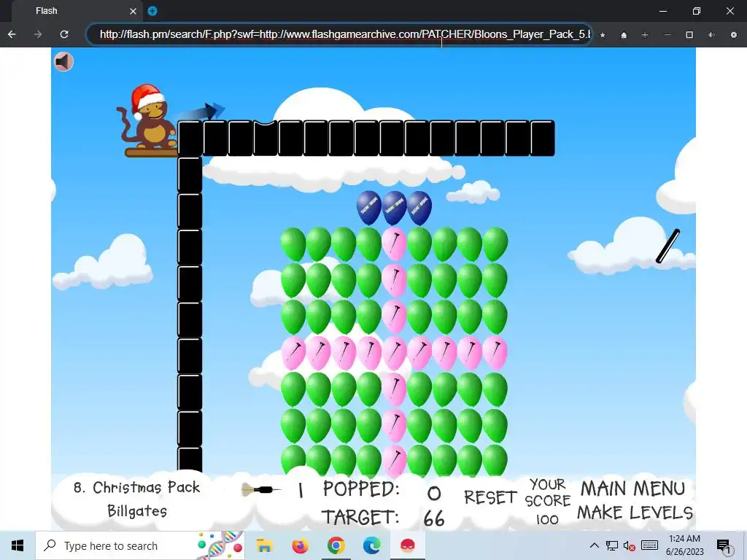Open browser settings gear

(x=734, y=35)
